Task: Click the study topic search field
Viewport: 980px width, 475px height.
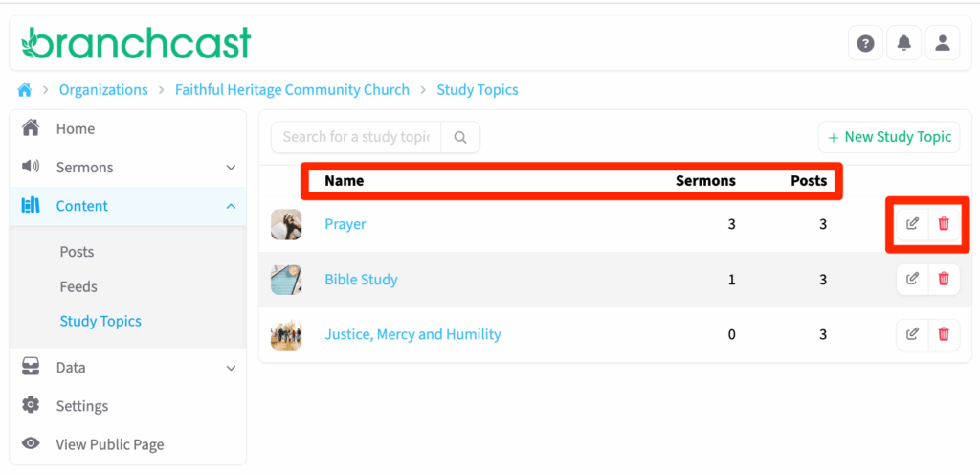Action: [x=356, y=137]
